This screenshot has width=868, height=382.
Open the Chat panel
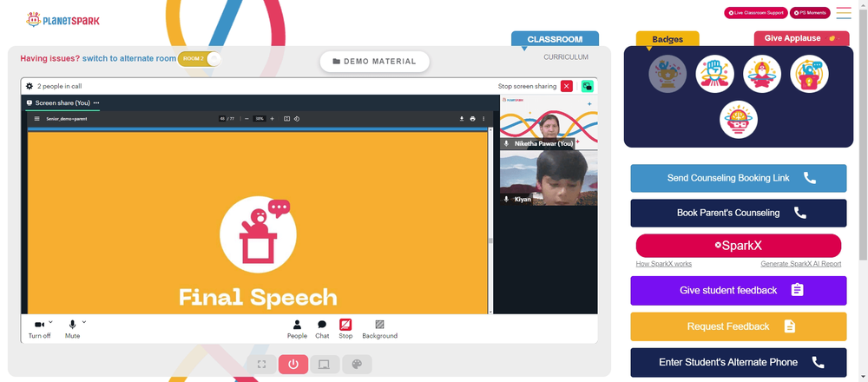point(322,329)
